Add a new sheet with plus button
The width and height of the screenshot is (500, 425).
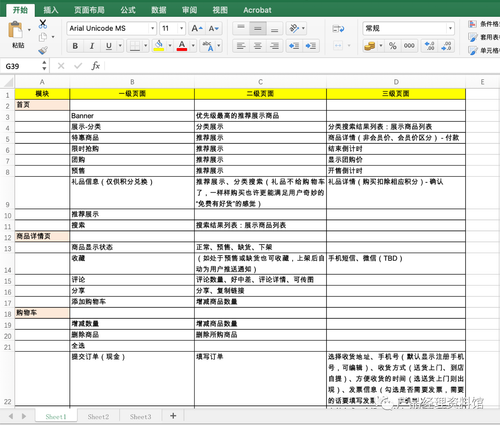(173, 416)
